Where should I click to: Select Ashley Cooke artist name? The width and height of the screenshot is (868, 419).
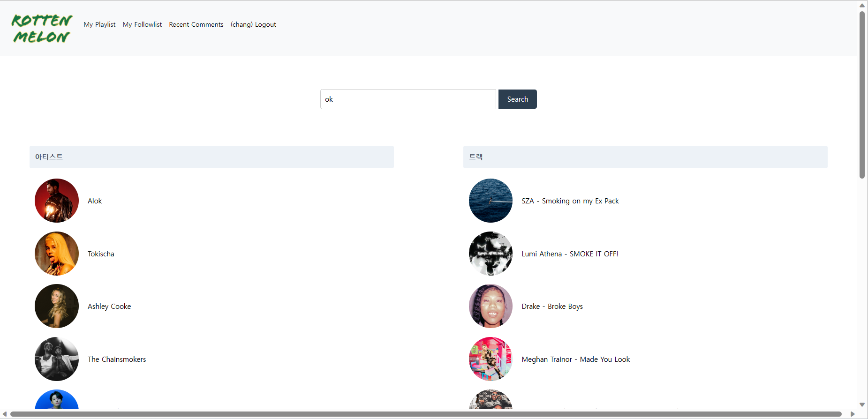click(109, 306)
